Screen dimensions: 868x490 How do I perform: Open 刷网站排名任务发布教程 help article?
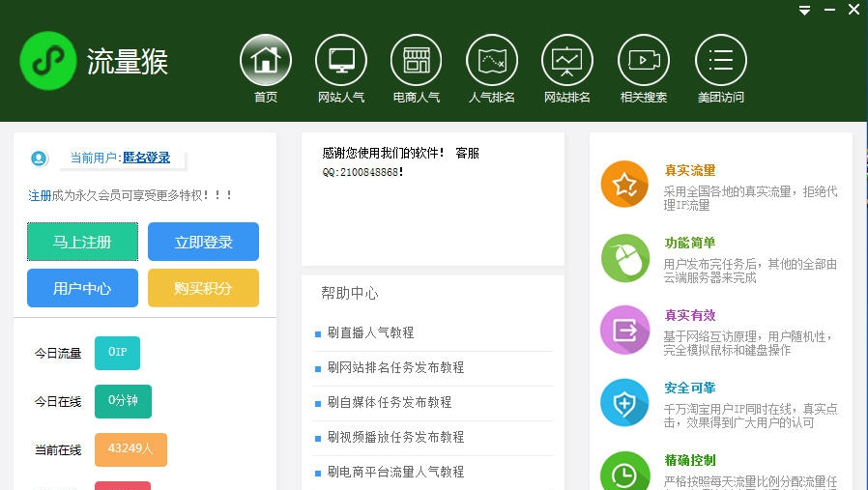click(395, 367)
